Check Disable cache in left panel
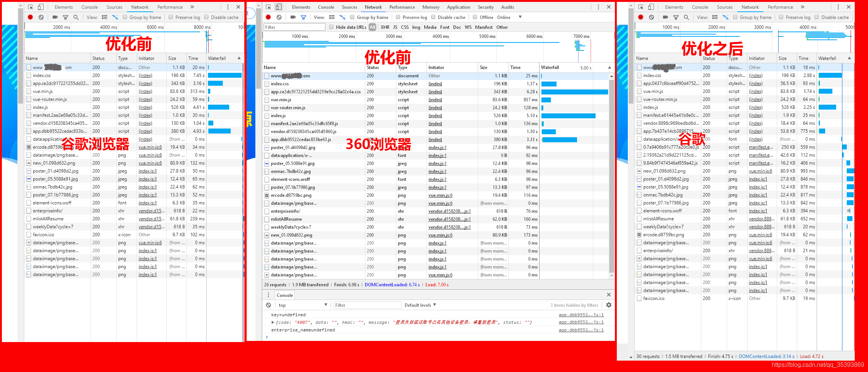868x372 pixels. pyautogui.click(x=206, y=17)
